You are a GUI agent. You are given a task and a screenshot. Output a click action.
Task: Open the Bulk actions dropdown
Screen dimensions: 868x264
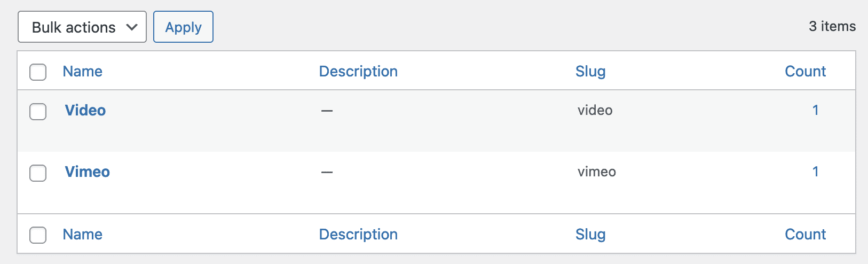[x=82, y=27]
